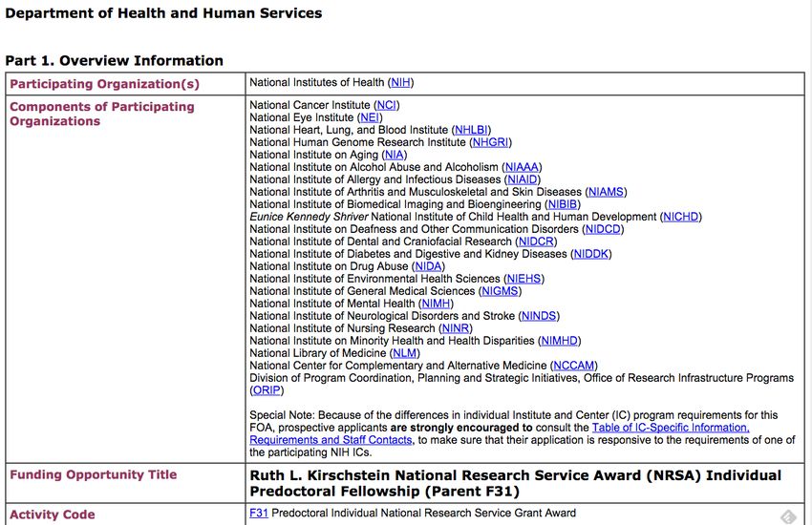This screenshot has height=525, width=812.
Task: Open the NINDS link
Action: tap(539, 316)
